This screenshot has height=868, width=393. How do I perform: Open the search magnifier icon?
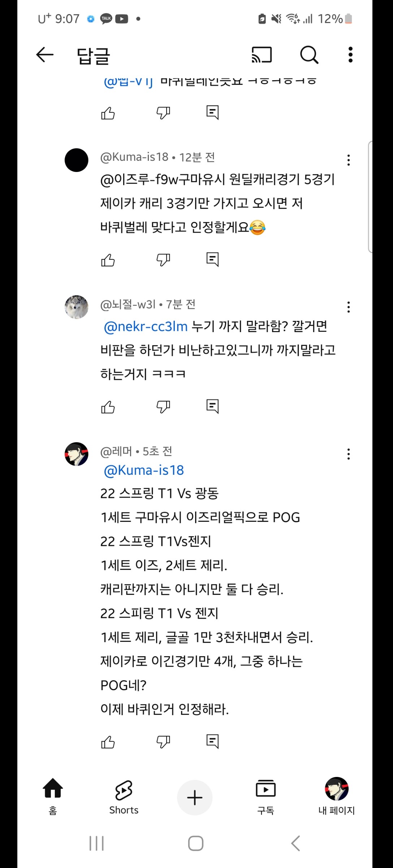pyautogui.click(x=309, y=55)
